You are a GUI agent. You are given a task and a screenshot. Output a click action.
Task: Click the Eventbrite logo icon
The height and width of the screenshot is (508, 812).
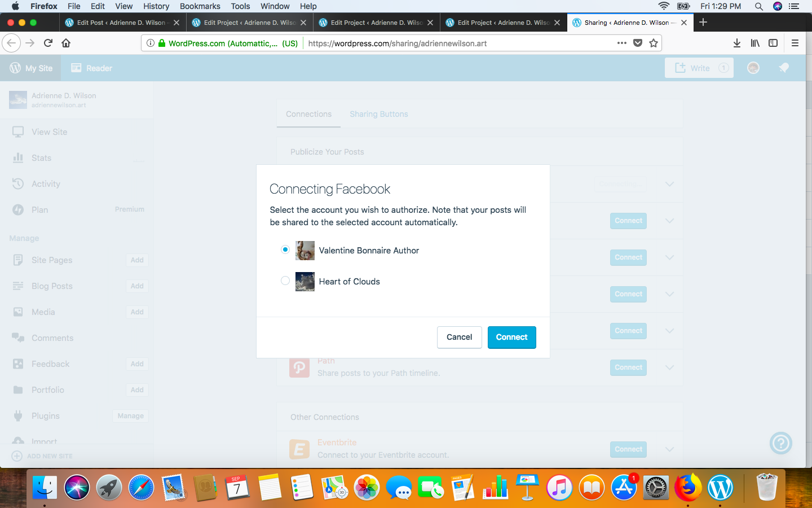[299, 449]
